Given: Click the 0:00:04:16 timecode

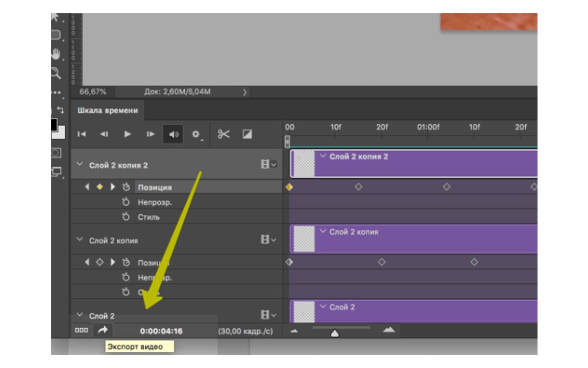Looking at the screenshot, I should pos(161,331).
